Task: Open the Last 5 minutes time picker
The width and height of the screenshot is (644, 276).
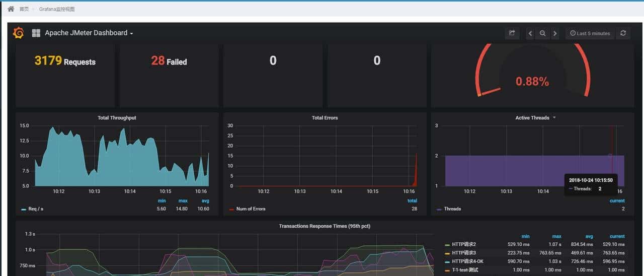Action: [590, 33]
